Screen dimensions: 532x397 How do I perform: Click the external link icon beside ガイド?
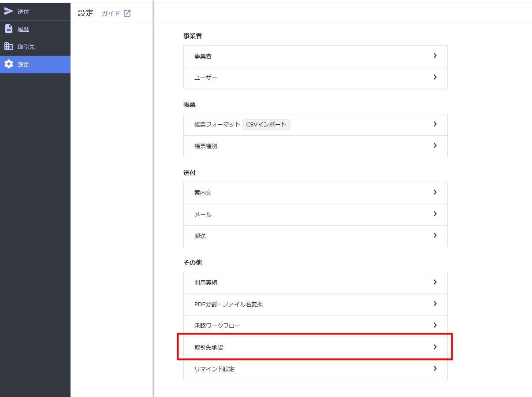127,13
